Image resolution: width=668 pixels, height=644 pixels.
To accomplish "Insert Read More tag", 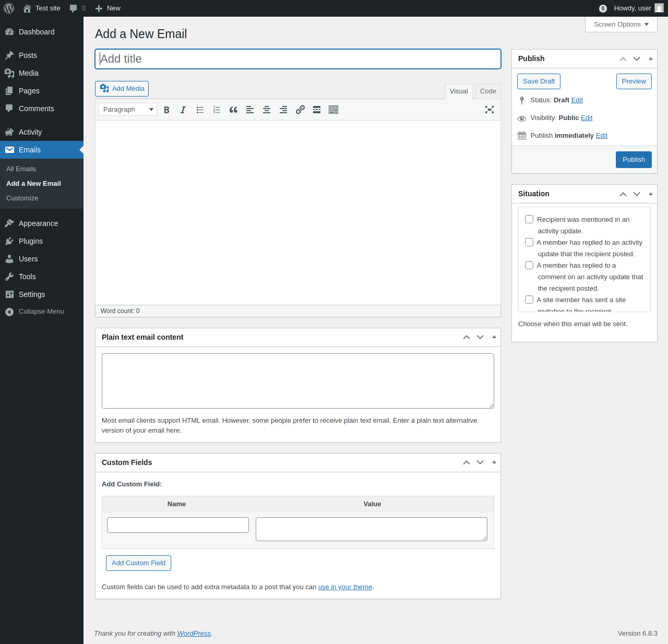I will coord(317,110).
